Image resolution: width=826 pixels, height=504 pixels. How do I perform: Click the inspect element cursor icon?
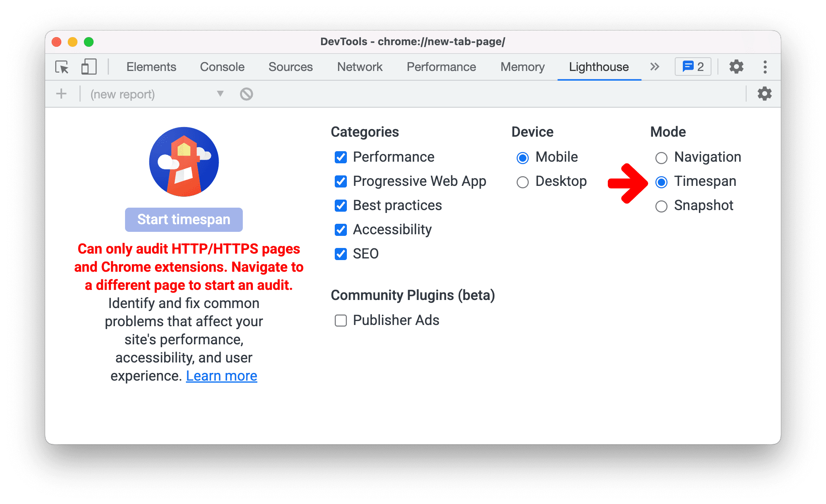[x=62, y=67]
